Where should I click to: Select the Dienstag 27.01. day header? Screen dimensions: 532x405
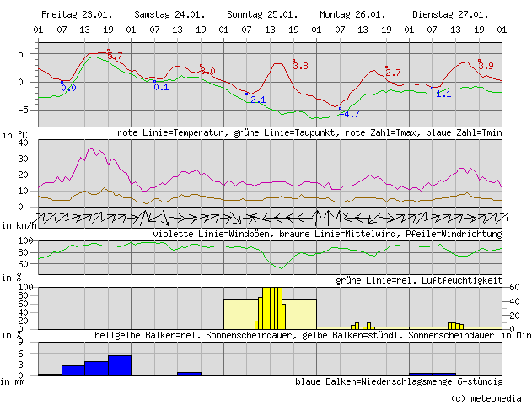[449, 15]
